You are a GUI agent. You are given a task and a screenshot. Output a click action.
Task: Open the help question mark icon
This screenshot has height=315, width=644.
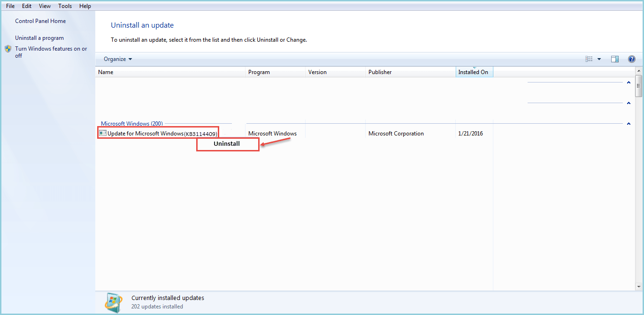[x=631, y=59]
